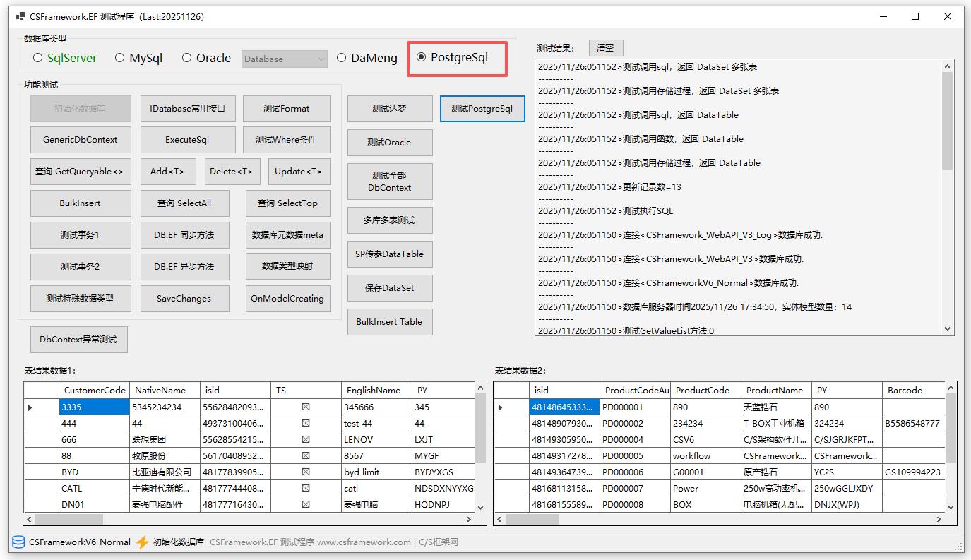Select the MySql database type
The width and height of the screenshot is (971, 560).
click(x=120, y=59)
